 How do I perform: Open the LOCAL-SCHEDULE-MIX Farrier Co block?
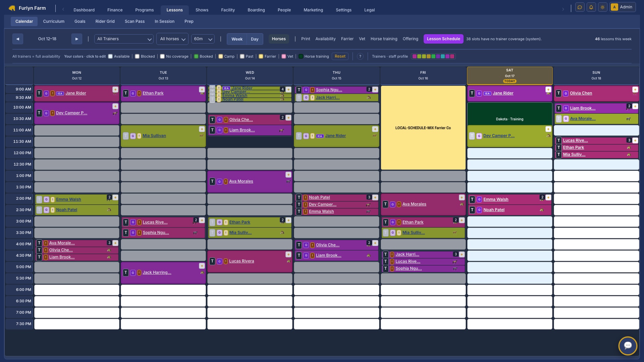tap(423, 128)
